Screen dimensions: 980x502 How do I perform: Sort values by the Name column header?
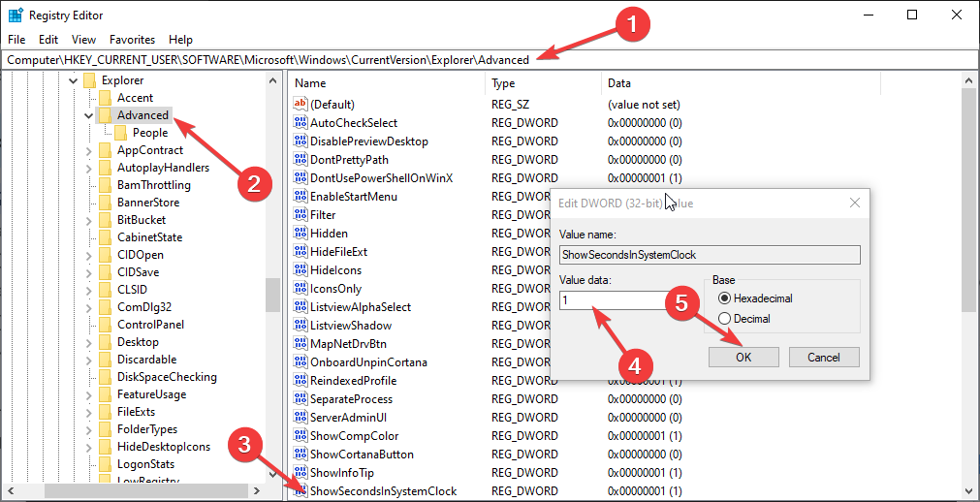pos(387,83)
